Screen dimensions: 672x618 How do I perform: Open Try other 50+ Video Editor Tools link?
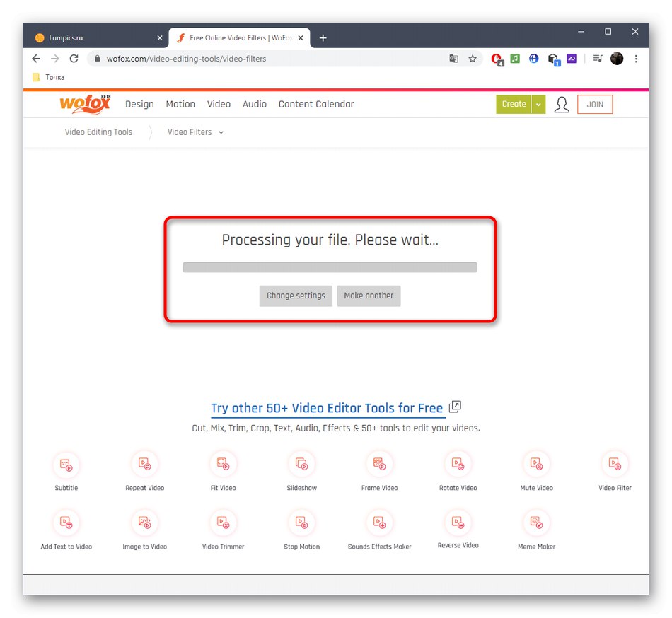tap(327, 408)
